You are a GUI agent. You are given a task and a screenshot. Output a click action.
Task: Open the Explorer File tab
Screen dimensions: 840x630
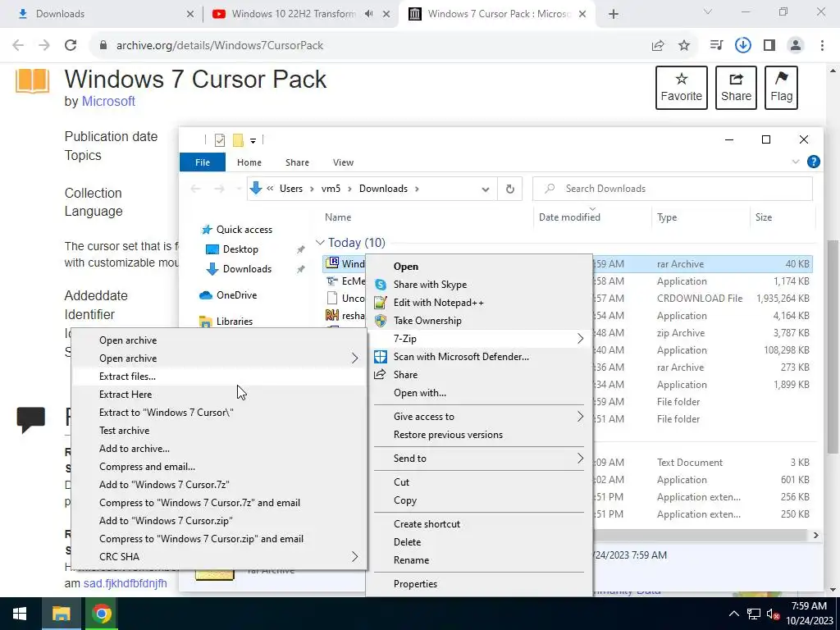(203, 162)
